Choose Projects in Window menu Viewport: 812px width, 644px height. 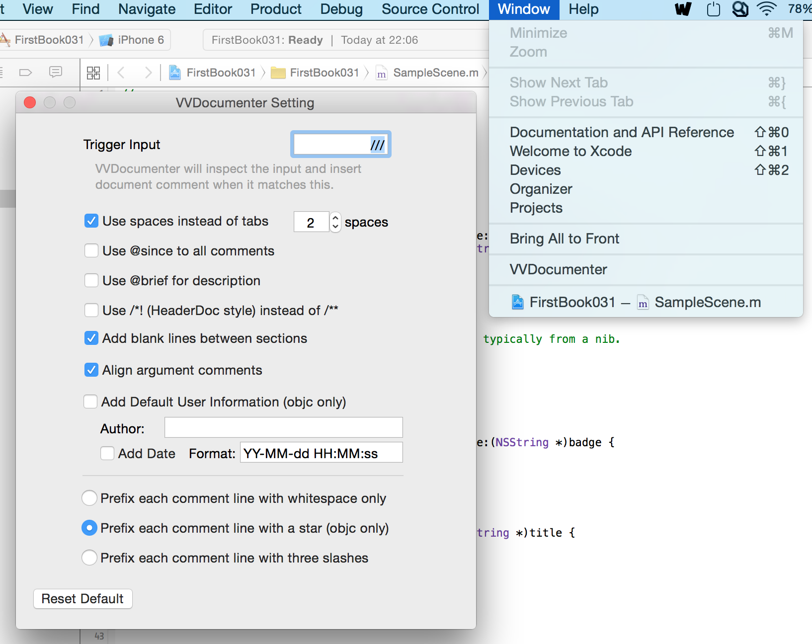pos(646,208)
